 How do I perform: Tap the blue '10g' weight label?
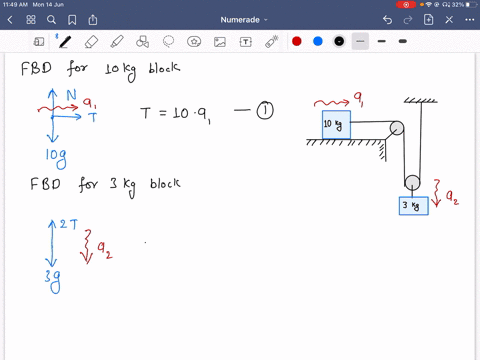(x=56, y=158)
